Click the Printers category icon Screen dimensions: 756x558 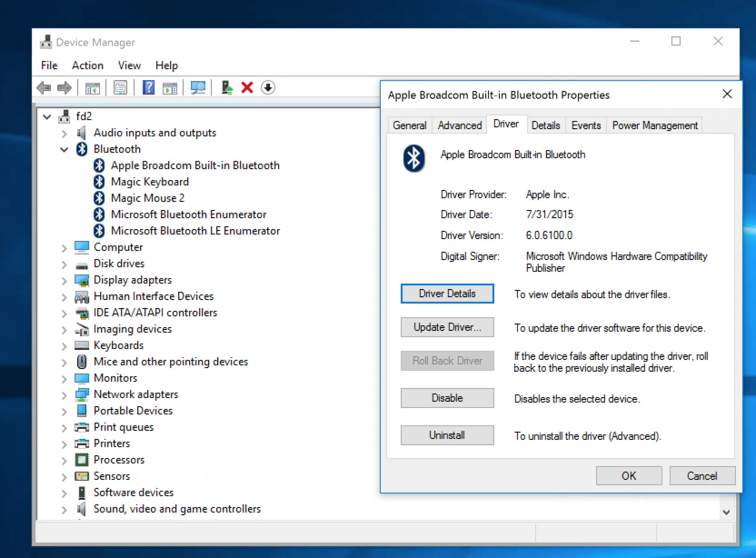tap(82, 443)
